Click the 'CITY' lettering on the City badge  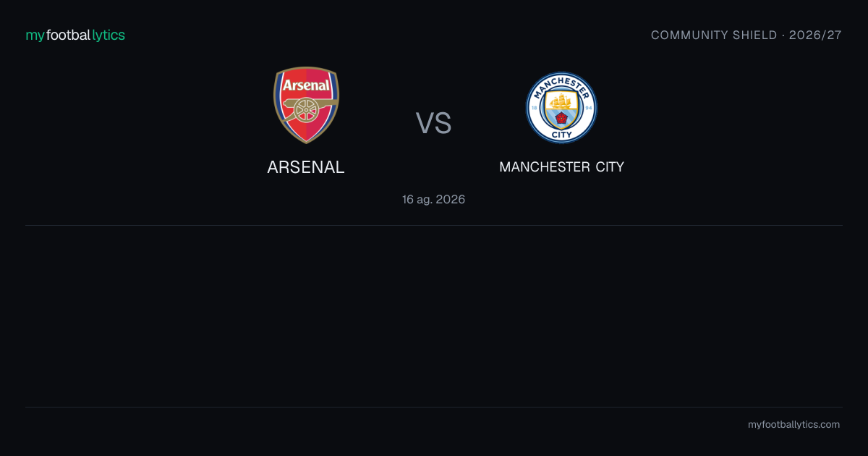tap(561, 135)
